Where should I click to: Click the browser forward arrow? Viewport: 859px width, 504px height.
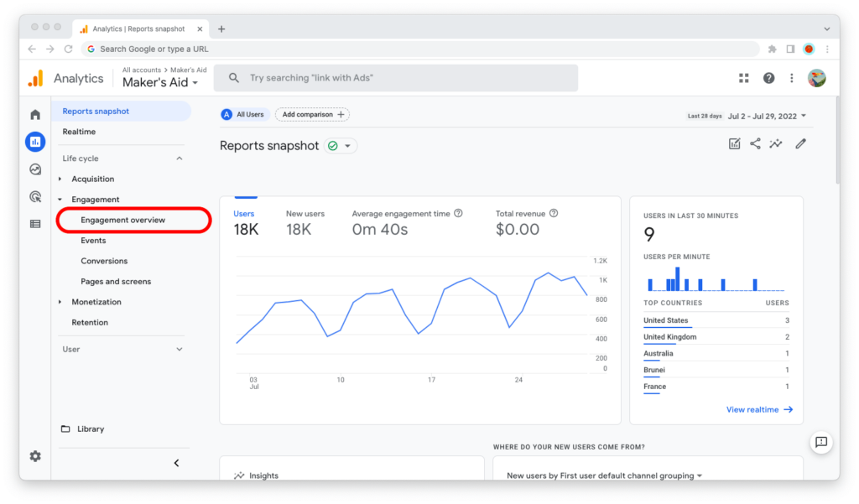click(x=50, y=49)
